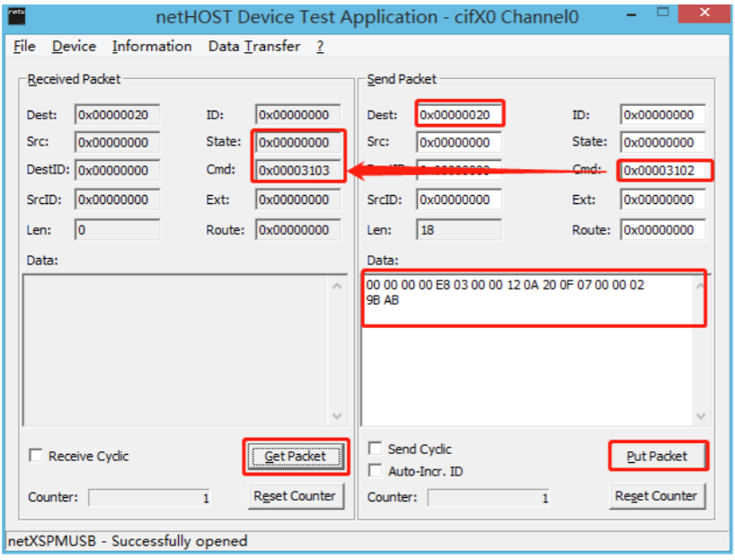Click Send Packet Route input field
The width and height of the screenshot is (735, 560).
tap(663, 230)
